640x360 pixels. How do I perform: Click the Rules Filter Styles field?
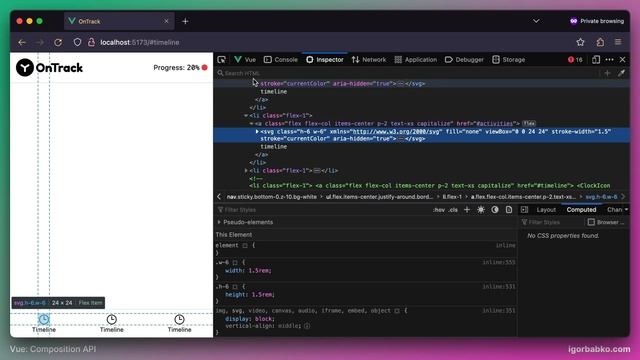click(x=322, y=210)
